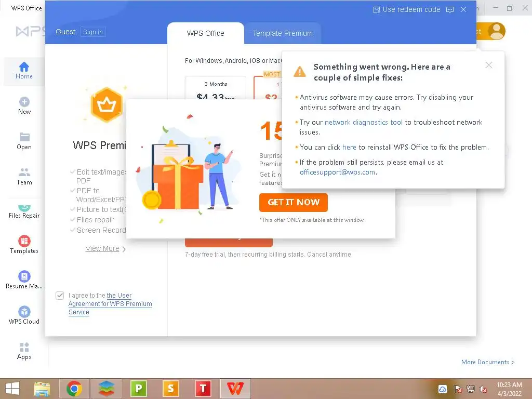Screen dimensions: 532x399
Task: Click the officesupport@wps.com email link
Action: 337,172
